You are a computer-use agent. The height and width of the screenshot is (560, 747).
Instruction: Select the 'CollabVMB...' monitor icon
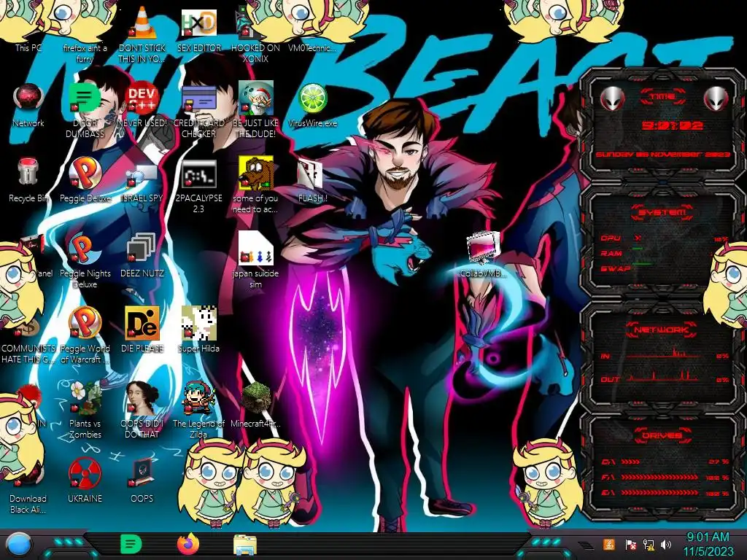click(483, 255)
